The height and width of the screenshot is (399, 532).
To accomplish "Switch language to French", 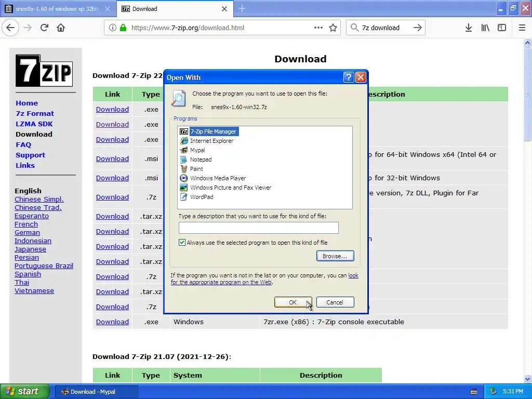I will pyautogui.click(x=26, y=224).
